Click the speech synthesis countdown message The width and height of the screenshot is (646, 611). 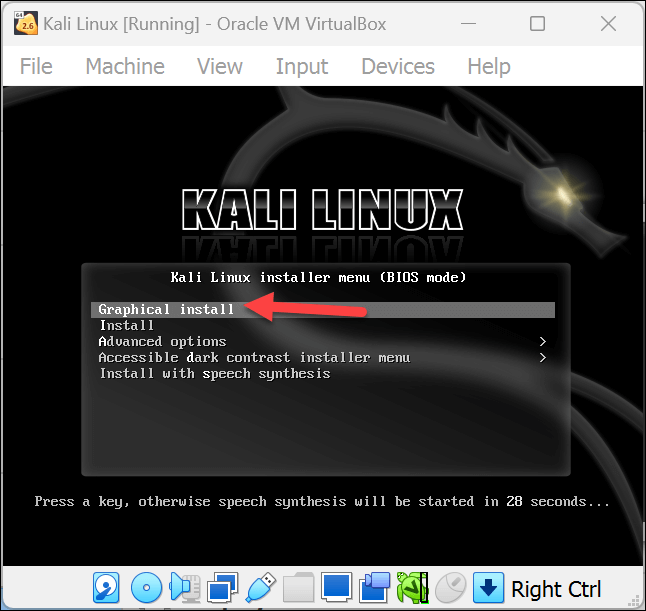tap(322, 501)
